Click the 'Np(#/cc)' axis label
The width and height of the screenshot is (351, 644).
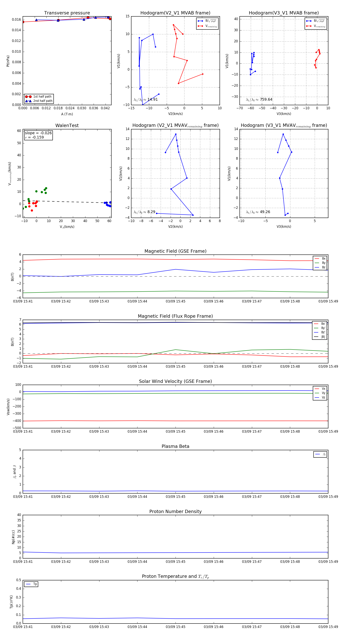point(13,537)
